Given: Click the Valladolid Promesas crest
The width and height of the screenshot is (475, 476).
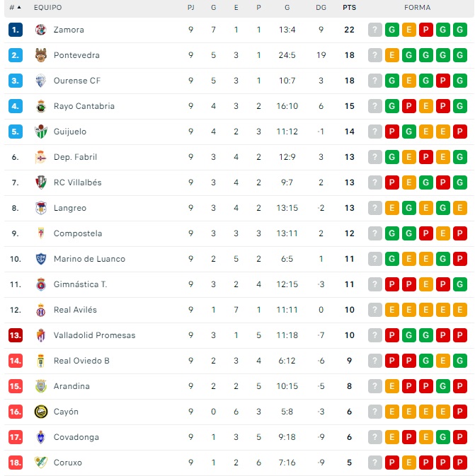Looking at the screenshot, I should [x=40, y=335].
